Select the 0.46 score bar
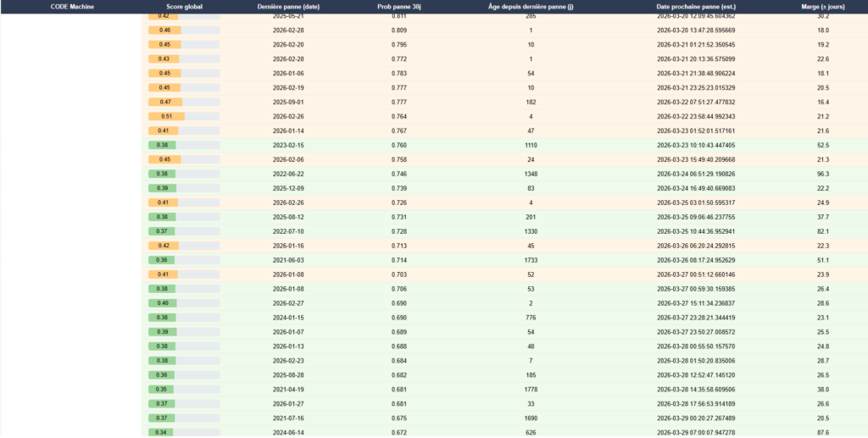Image resolution: width=868 pixels, height=438 pixels. pos(184,30)
